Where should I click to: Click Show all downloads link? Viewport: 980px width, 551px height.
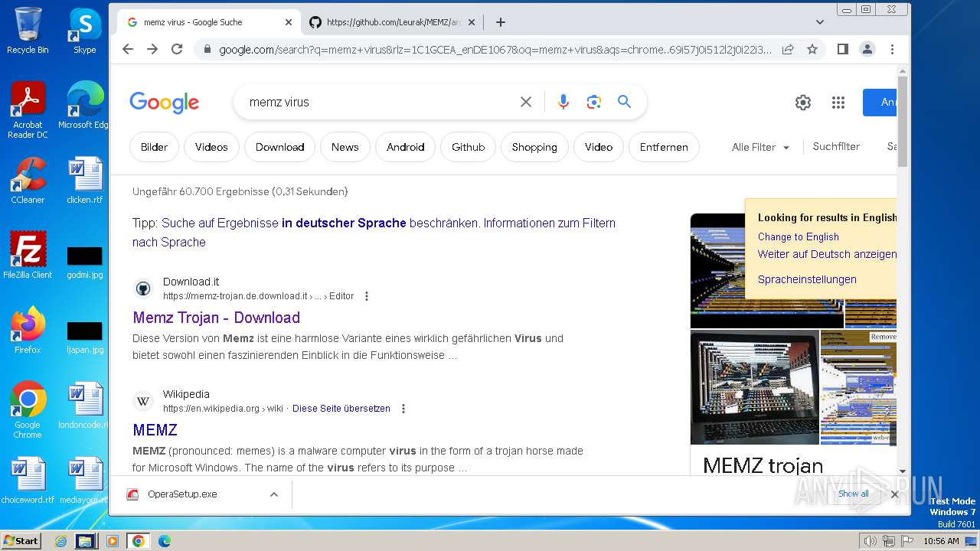[x=854, y=494]
